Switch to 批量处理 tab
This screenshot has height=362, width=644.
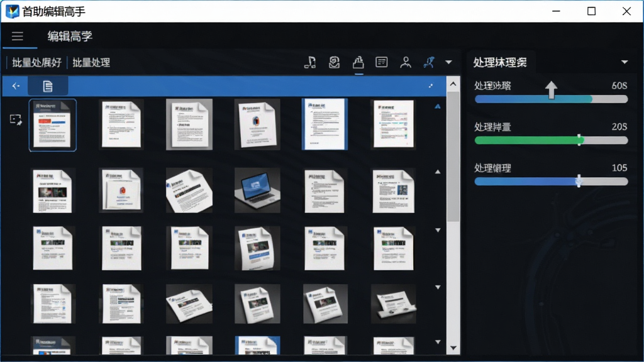[91, 62]
